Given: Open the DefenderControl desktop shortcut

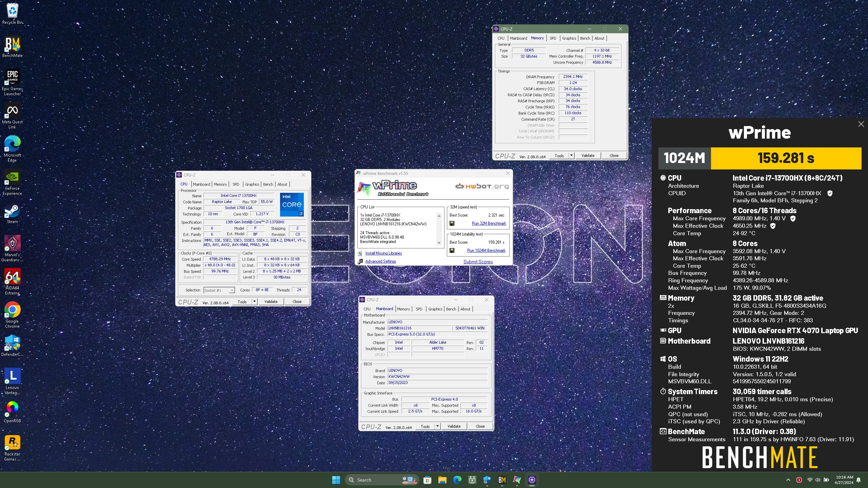Looking at the screenshot, I should coord(12,346).
